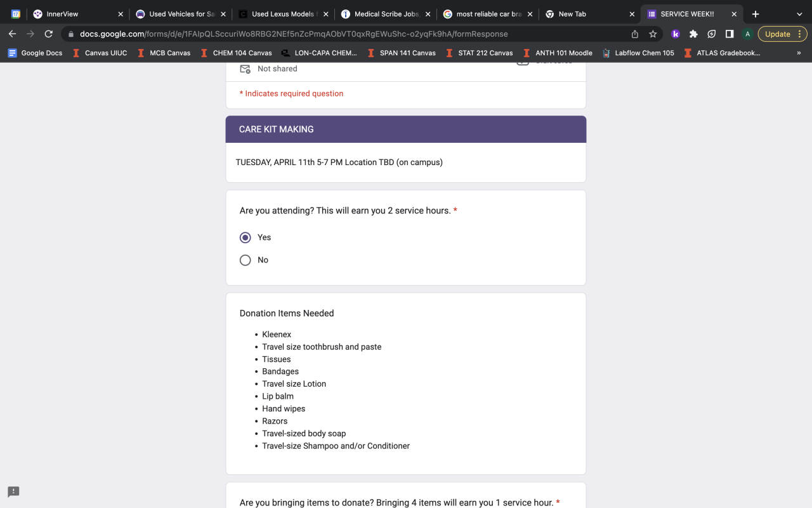
Task: Switch to the InnerView tab
Action: (x=76, y=14)
